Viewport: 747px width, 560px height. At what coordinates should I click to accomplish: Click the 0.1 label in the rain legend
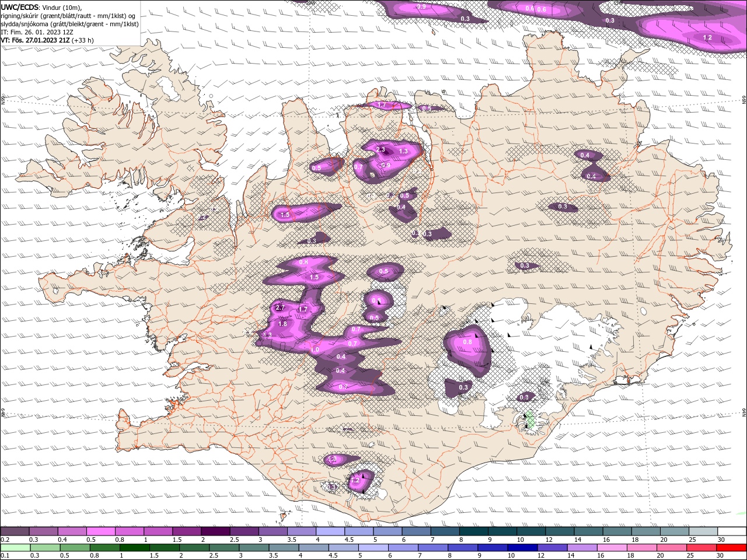5,556
